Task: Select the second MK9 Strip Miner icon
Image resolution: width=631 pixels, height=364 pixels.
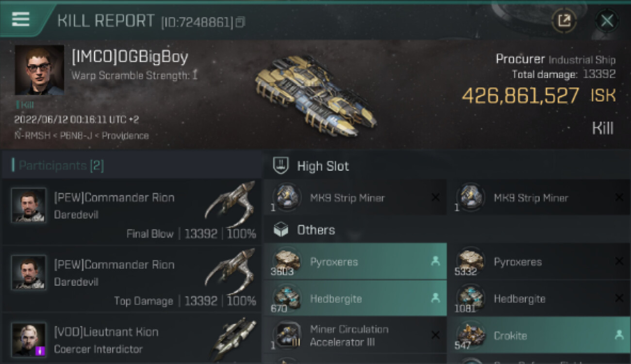Action: [470, 197]
